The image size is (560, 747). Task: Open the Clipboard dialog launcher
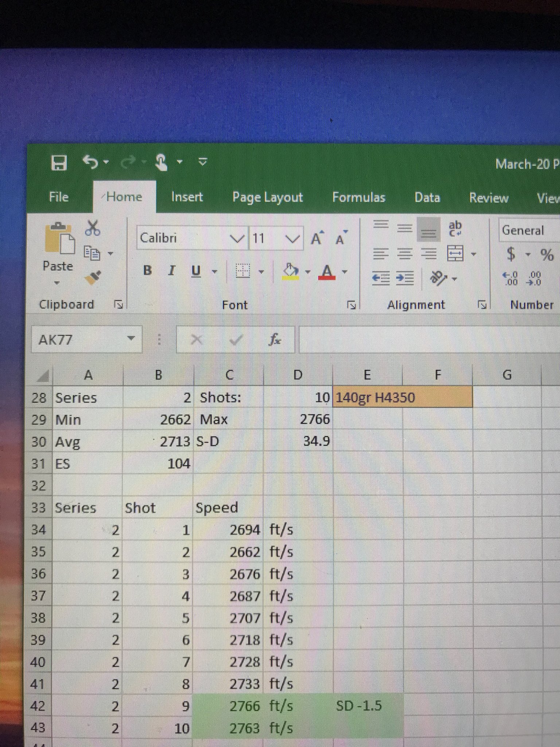tap(118, 305)
